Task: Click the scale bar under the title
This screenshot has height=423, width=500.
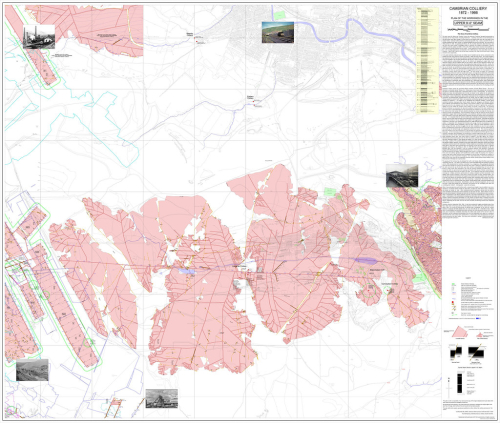Action: pyautogui.click(x=467, y=29)
